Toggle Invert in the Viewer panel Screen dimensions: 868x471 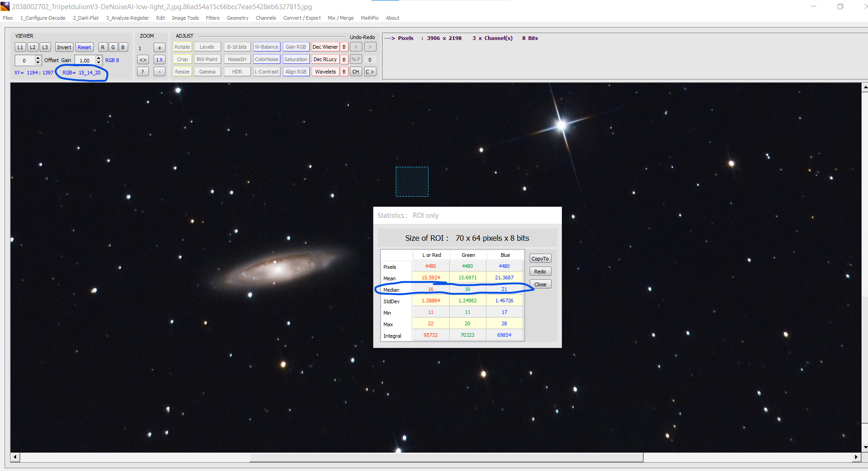64,47
